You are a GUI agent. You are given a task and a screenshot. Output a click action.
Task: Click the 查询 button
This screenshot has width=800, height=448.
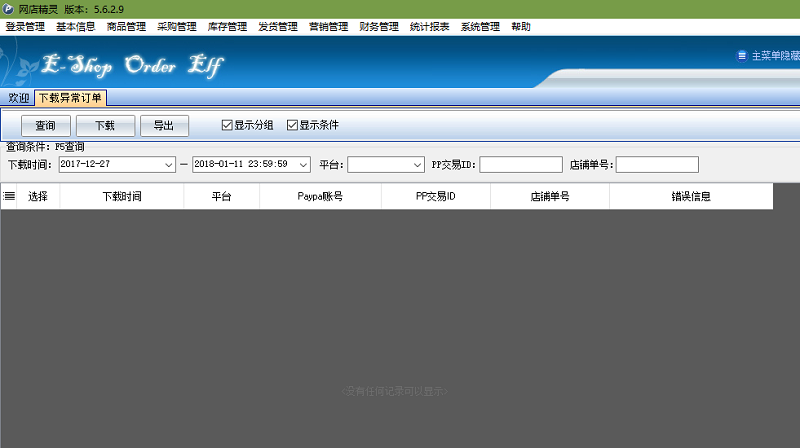45,126
